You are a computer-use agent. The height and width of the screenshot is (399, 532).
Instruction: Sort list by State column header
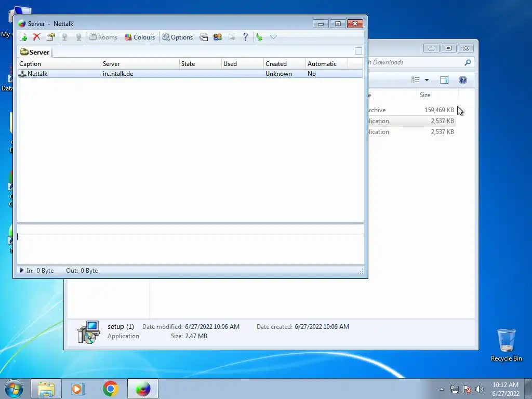click(x=200, y=64)
